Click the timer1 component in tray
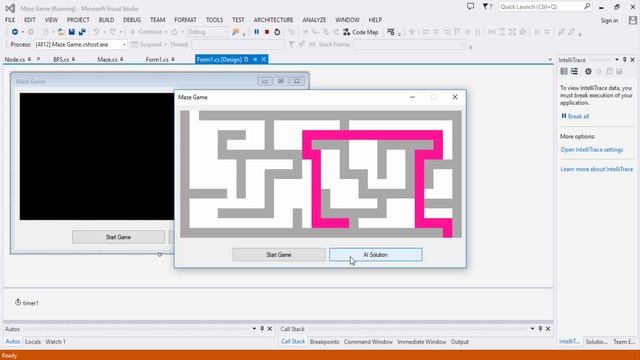 pos(27,303)
